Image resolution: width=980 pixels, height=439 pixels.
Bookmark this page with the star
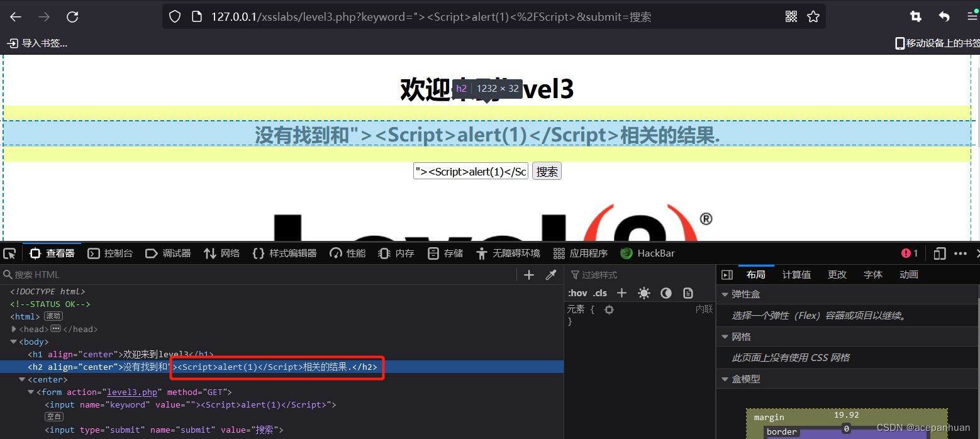click(813, 16)
